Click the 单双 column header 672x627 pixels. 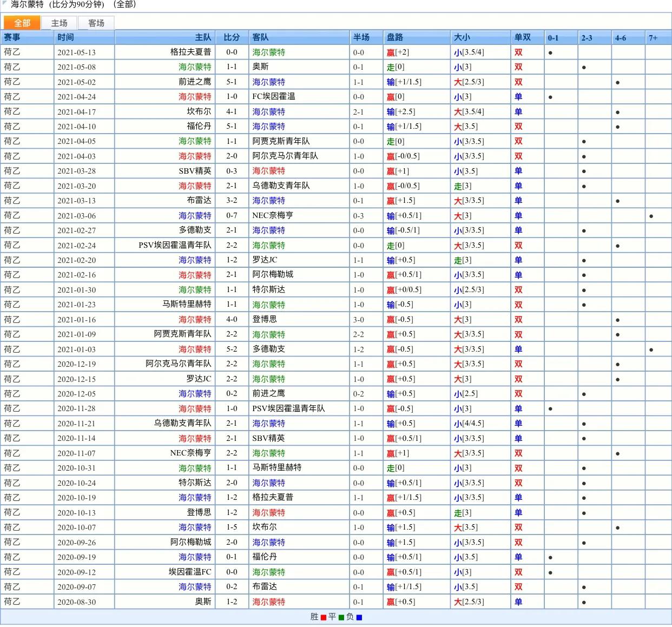pyautogui.click(x=522, y=37)
